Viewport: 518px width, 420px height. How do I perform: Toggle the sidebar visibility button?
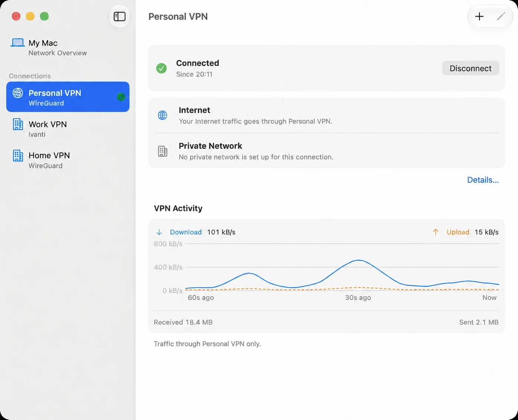[x=119, y=16]
